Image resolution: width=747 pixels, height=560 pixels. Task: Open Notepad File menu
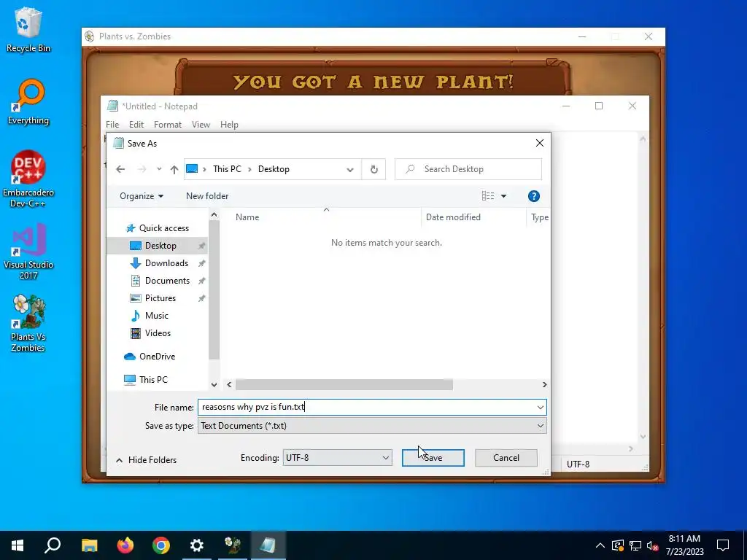click(x=112, y=125)
